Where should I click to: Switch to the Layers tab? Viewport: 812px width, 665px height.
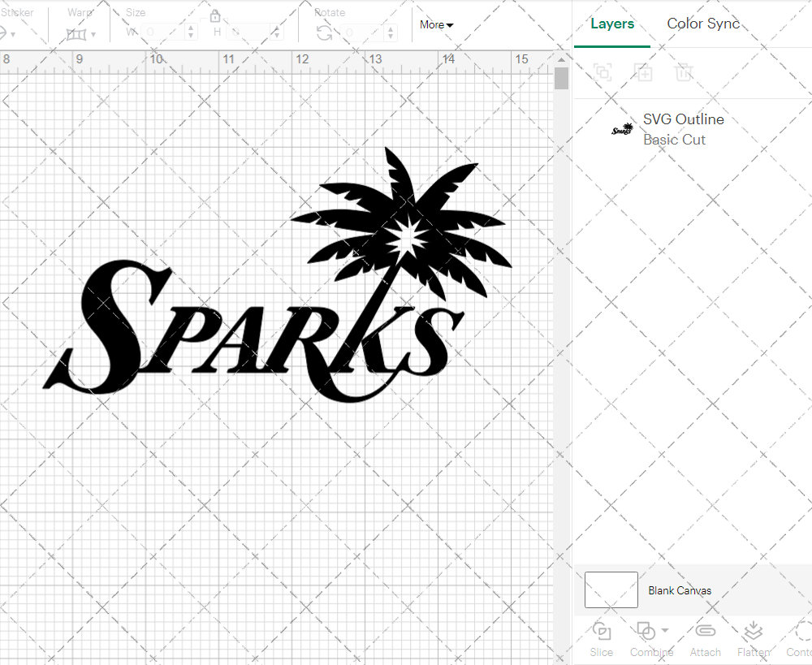612,24
